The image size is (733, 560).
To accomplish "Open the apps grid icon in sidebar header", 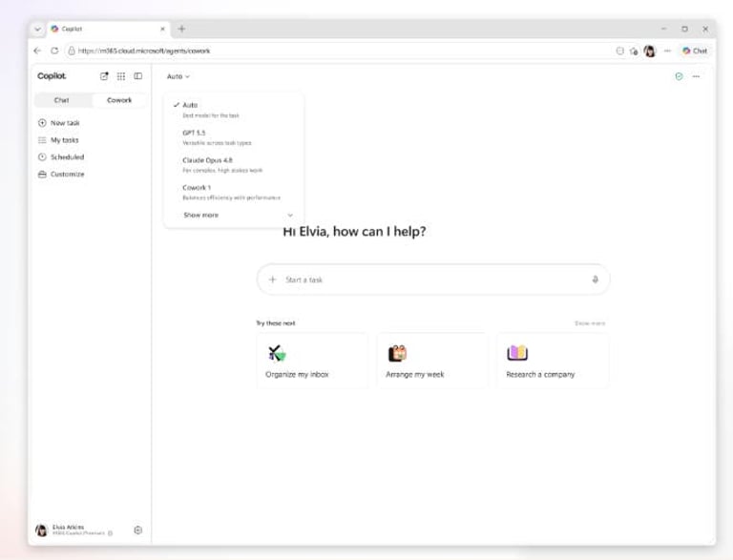I will click(x=121, y=76).
